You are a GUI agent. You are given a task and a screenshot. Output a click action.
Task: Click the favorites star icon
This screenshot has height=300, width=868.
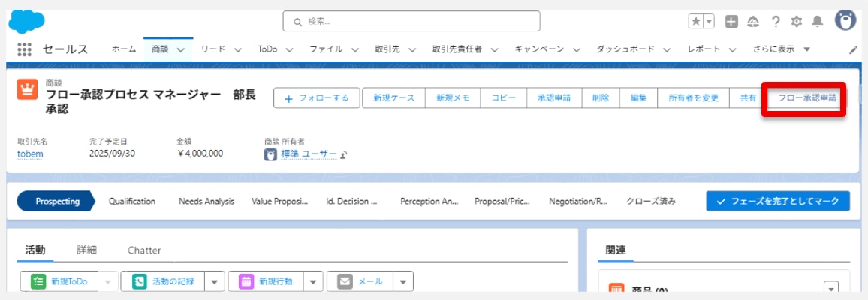coord(696,22)
